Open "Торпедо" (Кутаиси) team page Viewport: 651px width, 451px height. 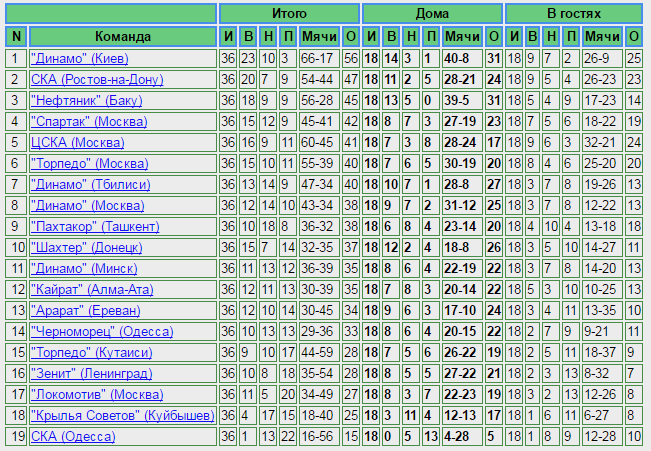click(x=91, y=352)
